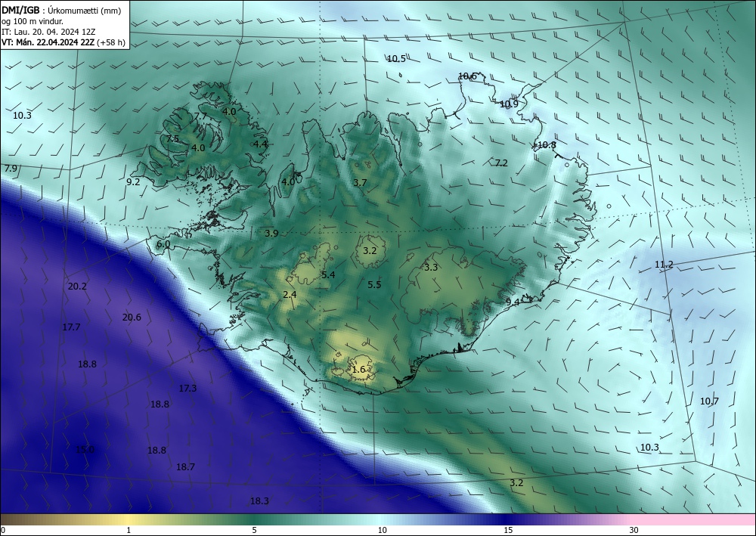Viewport: 756px width, 536px height.
Task: Click the '10' tick on the color scale
Action: point(383,531)
